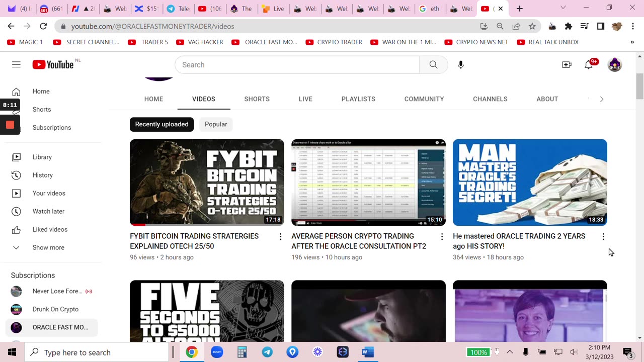The width and height of the screenshot is (644, 362).
Task: Stop the screen recording red button
Action: tap(10, 125)
